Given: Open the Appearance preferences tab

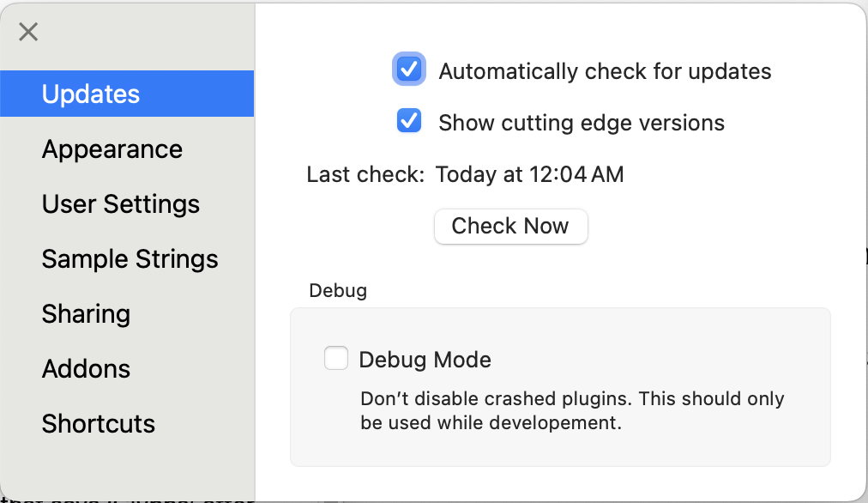Looking at the screenshot, I should 112,149.
